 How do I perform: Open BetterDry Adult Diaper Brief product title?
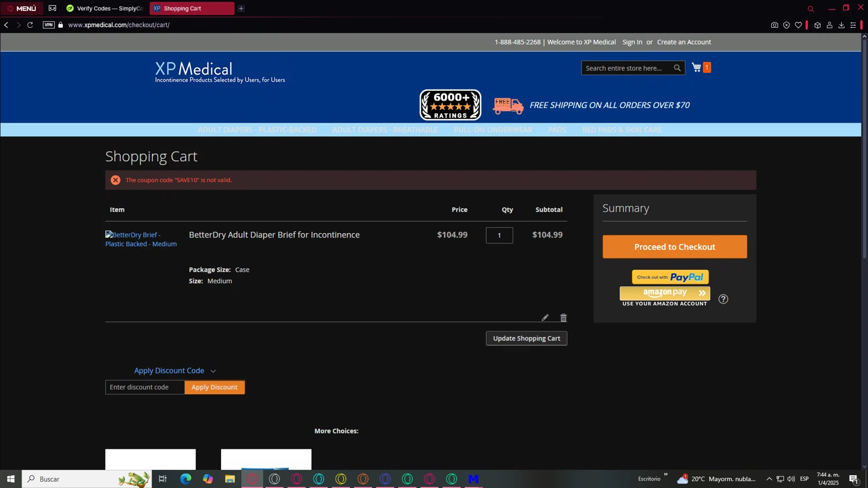274,235
